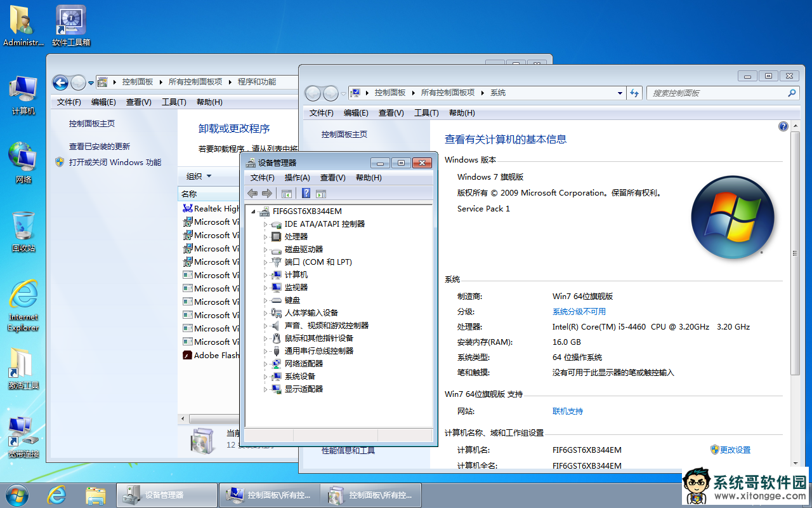This screenshot has height=508, width=812.
Task: Click 性能信息和工具 link
Action: [x=348, y=450]
